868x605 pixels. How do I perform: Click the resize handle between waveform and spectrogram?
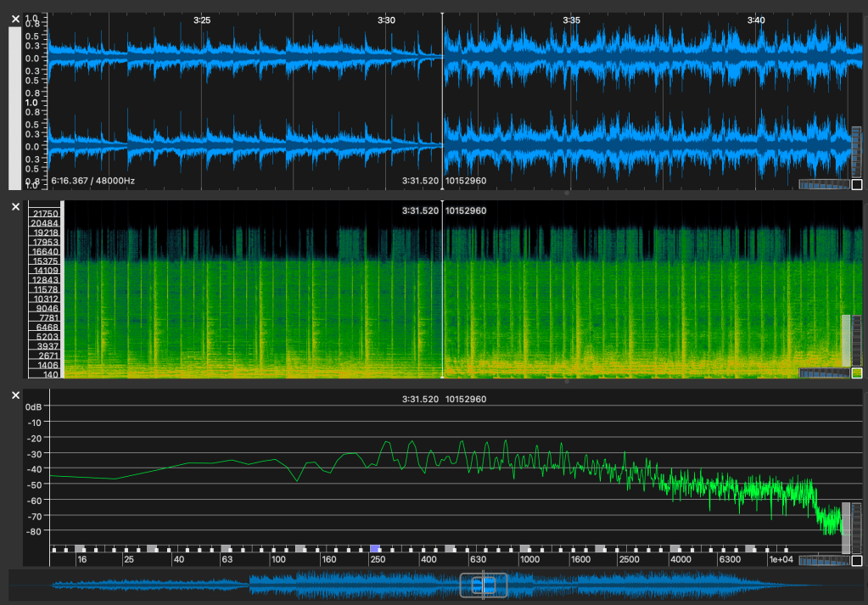click(566, 193)
